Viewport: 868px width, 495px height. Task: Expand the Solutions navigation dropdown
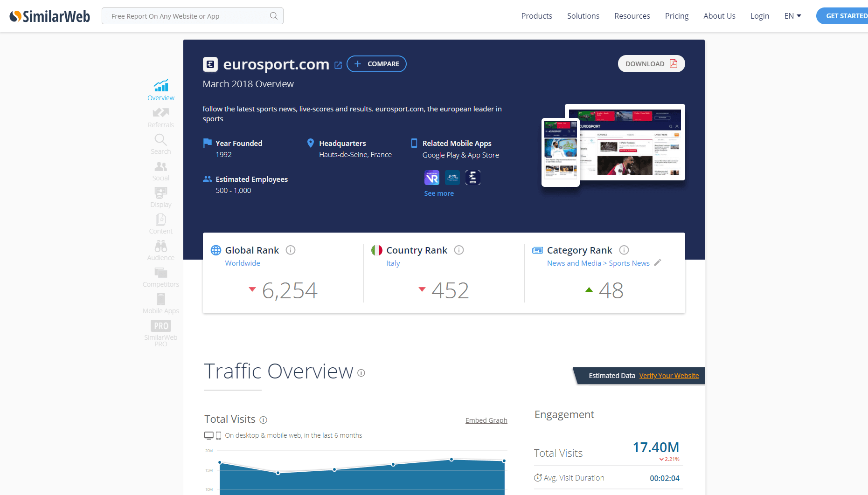point(583,15)
